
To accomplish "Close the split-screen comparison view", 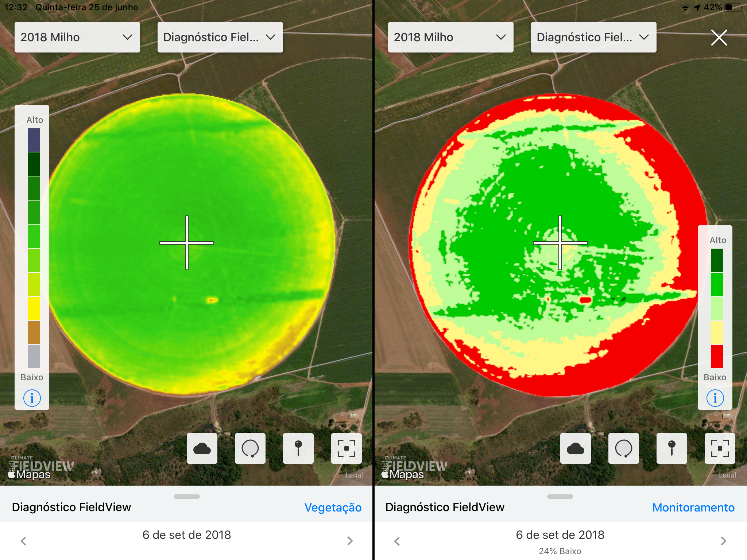I will point(719,37).
